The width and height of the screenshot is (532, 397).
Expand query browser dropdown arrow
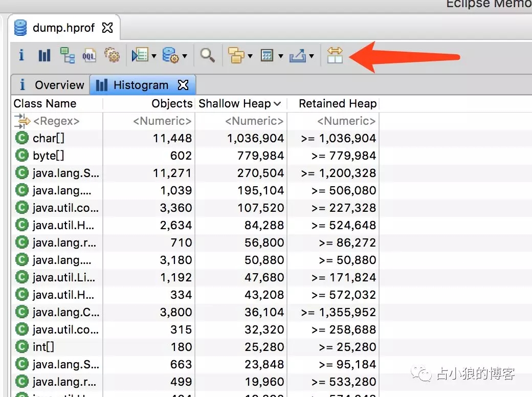point(185,56)
